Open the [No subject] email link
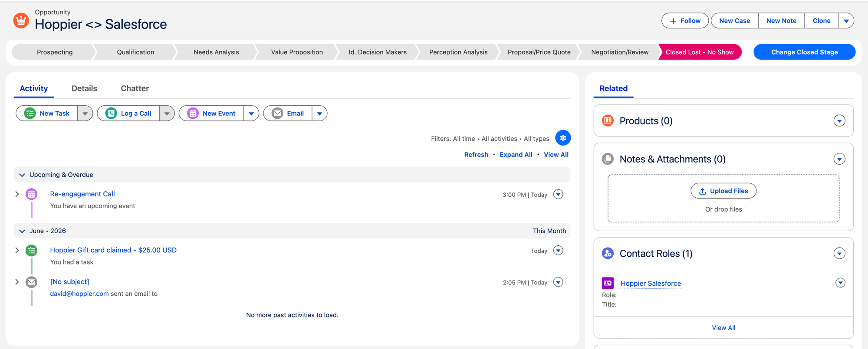Screen dimensions: 868x349 pyautogui.click(x=69, y=282)
